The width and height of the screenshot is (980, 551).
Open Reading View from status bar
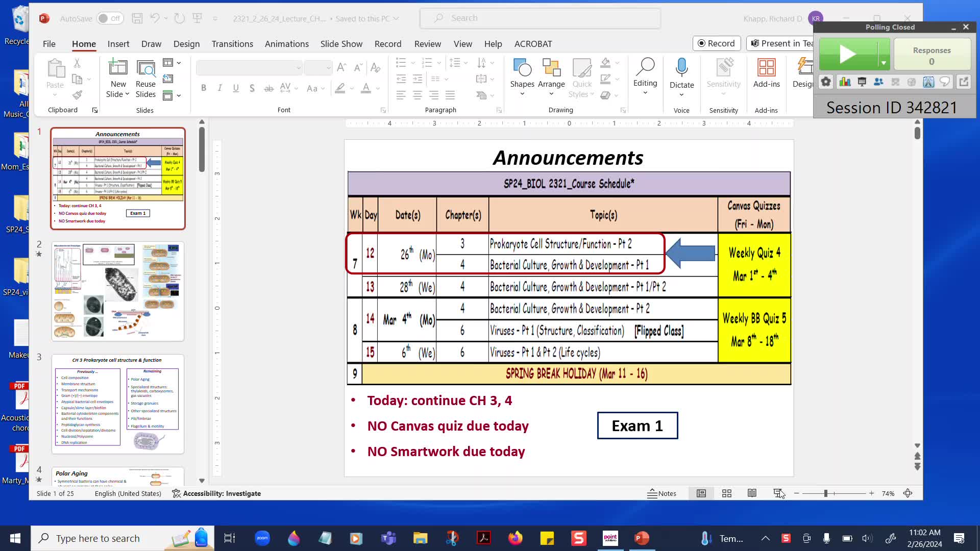[x=752, y=493]
